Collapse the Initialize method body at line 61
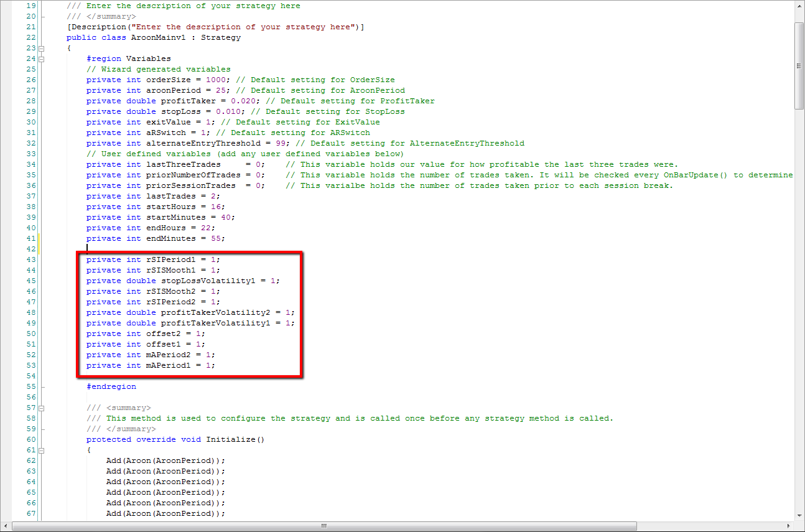 [42, 450]
